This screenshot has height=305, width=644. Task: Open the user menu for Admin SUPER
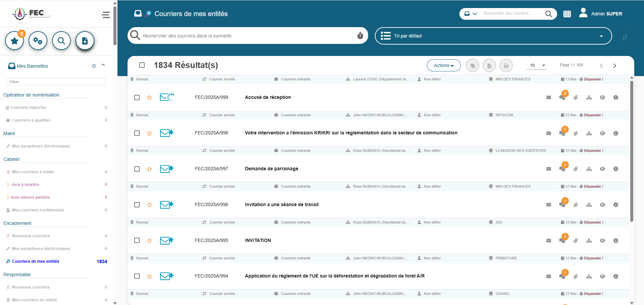(601, 14)
